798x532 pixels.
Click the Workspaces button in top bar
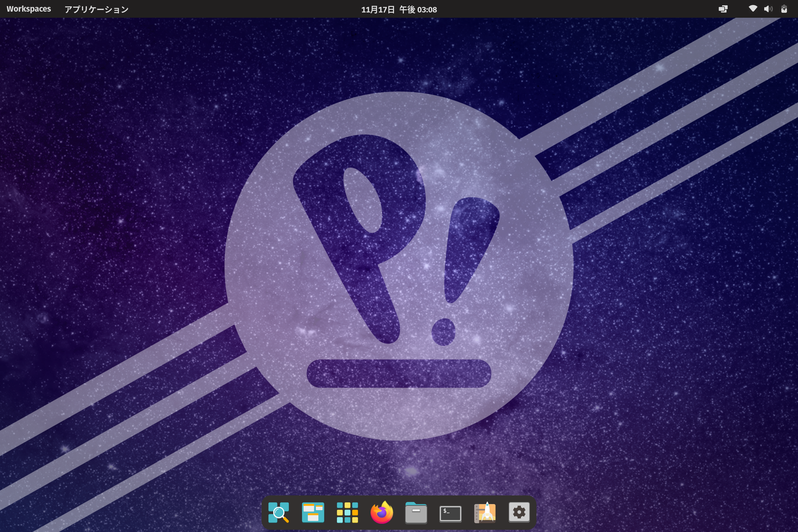[x=29, y=9]
